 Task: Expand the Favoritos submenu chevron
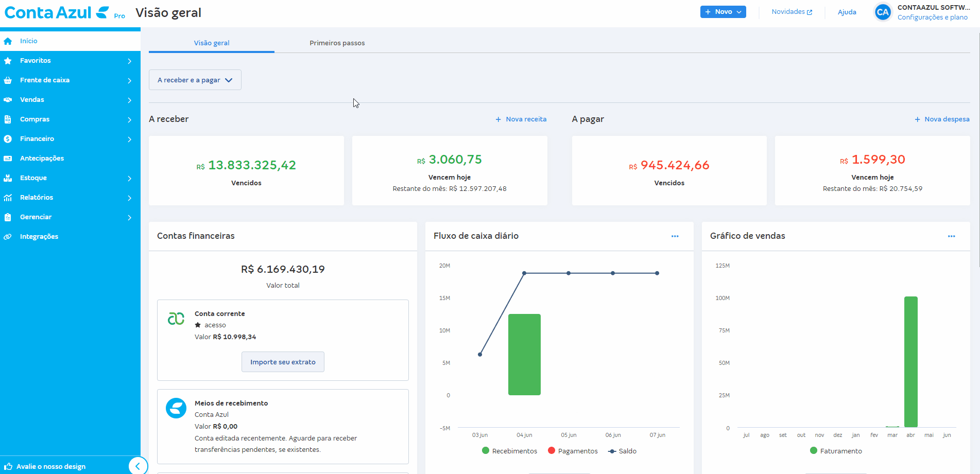click(129, 61)
